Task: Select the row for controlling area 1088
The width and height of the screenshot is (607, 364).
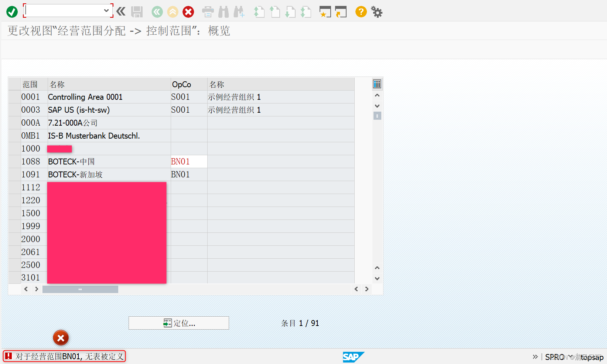Action: (x=15, y=161)
